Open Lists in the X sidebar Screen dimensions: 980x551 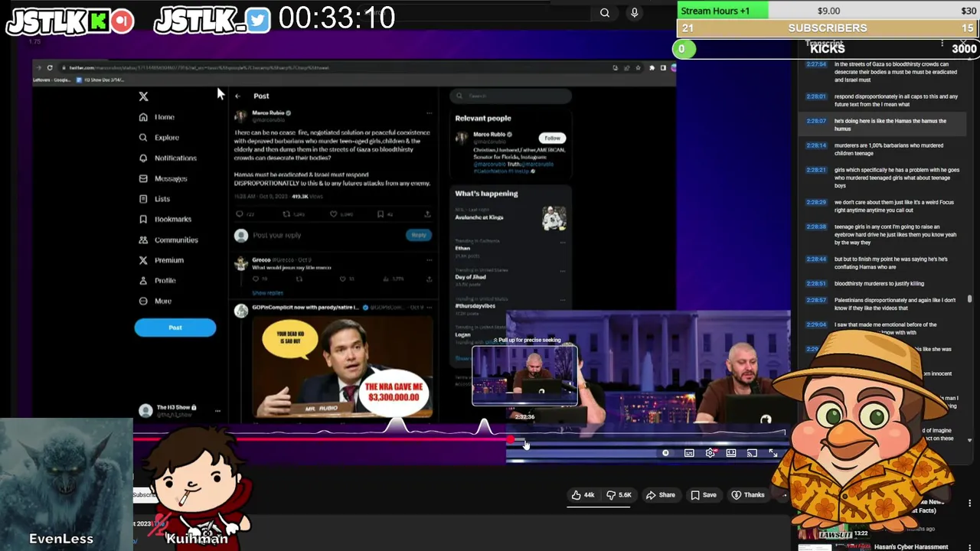[x=154, y=199]
